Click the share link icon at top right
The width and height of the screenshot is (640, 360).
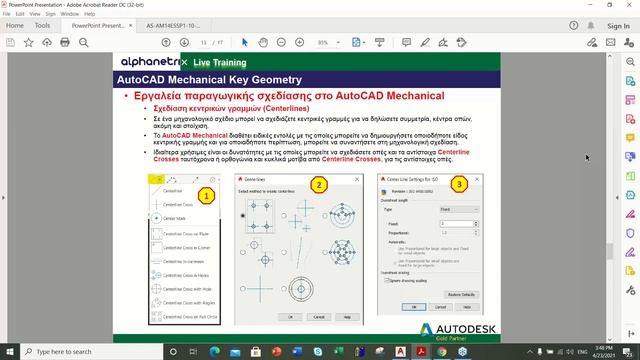pos(592,42)
